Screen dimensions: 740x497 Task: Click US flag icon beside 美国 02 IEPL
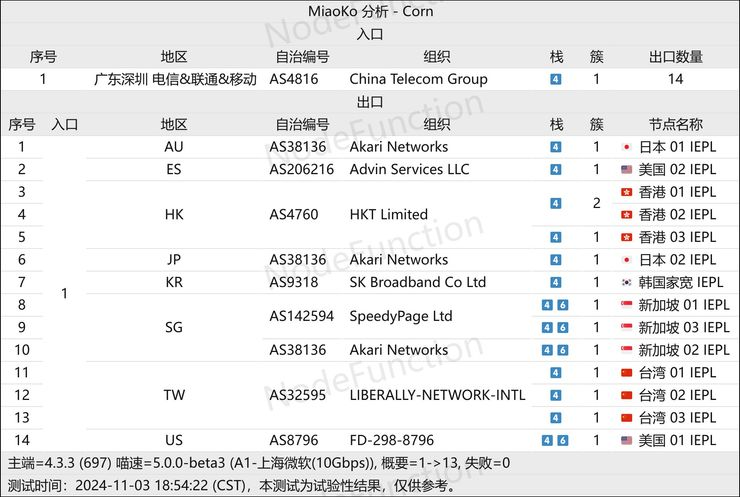click(x=626, y=169)
